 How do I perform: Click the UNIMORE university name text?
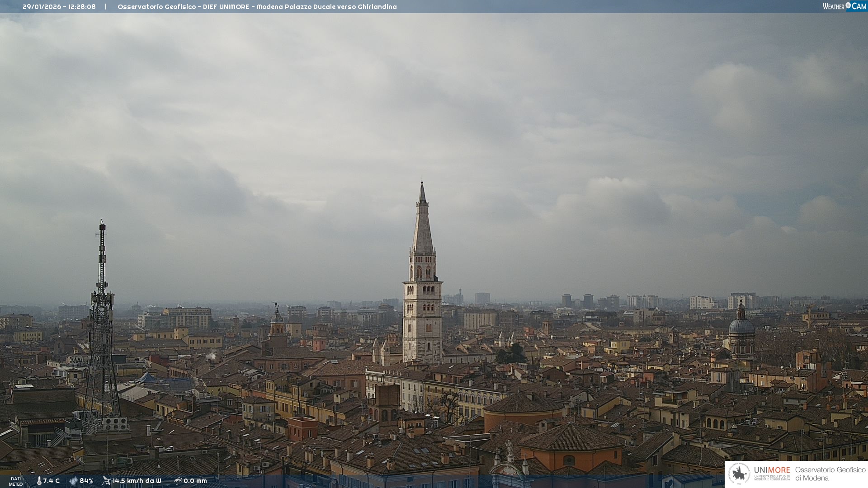coord(772,470)
